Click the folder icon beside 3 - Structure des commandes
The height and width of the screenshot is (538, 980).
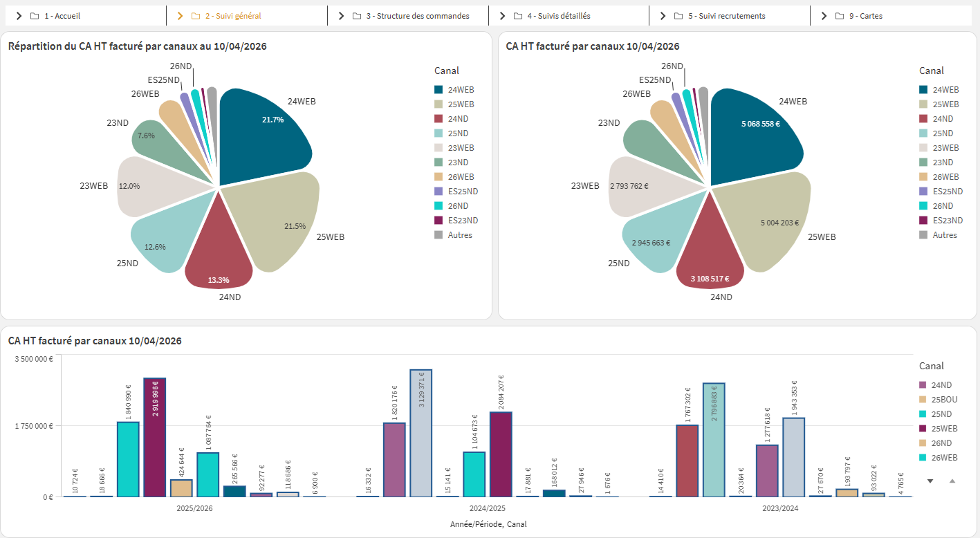pos(357,16)
